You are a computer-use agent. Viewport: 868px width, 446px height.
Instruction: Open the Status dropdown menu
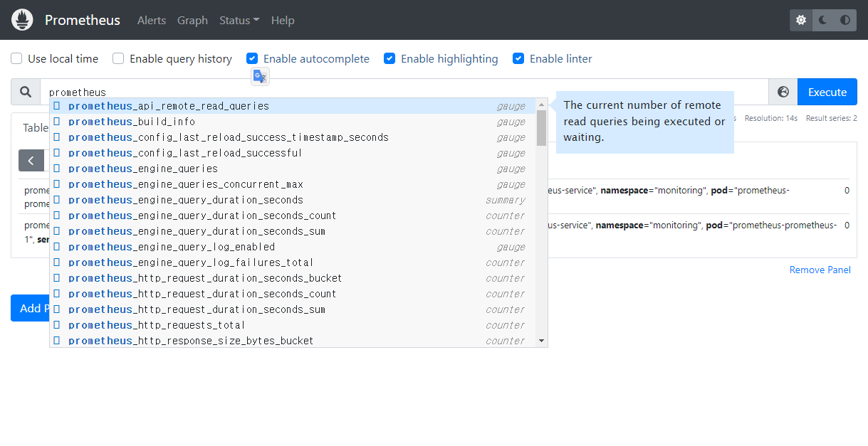click(239, 20)
